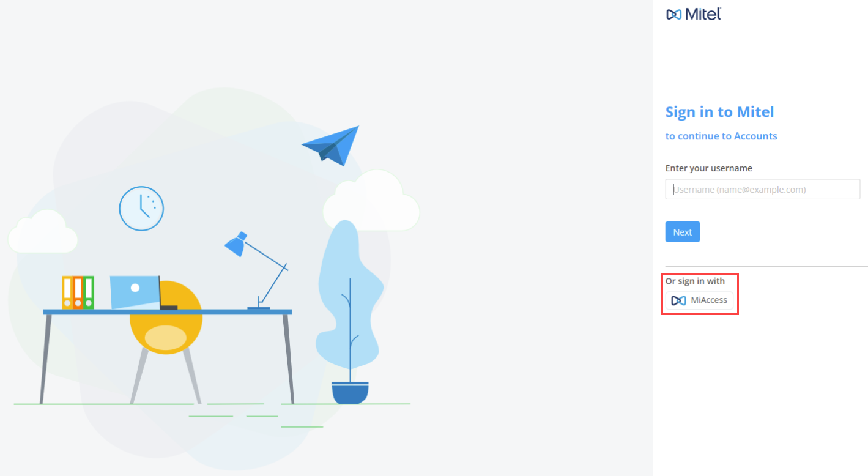Click "to continue to Accounts" text

pos(721,136)
